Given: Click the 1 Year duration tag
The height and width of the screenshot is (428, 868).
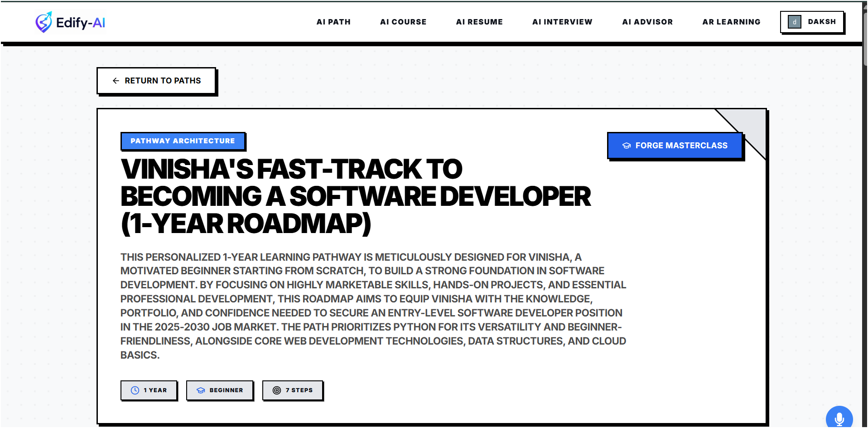Looking at the screenshot, I should (x=149, y=390).
